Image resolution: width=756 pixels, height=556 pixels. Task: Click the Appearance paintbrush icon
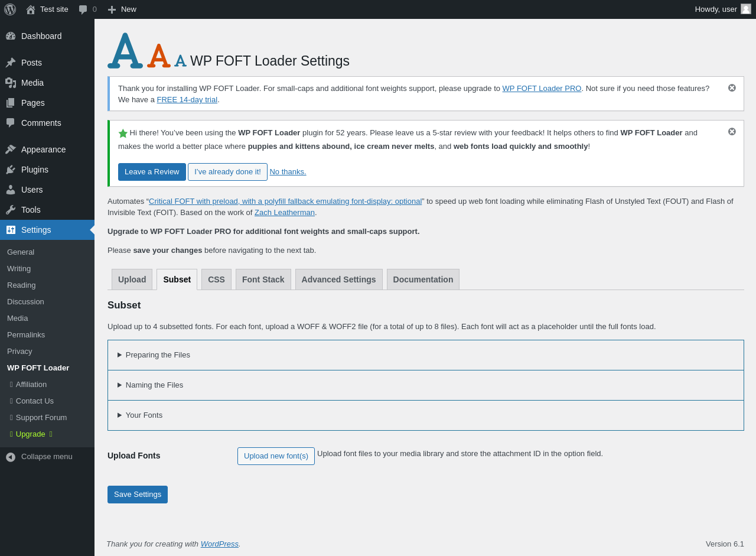(x=11, y=149)
